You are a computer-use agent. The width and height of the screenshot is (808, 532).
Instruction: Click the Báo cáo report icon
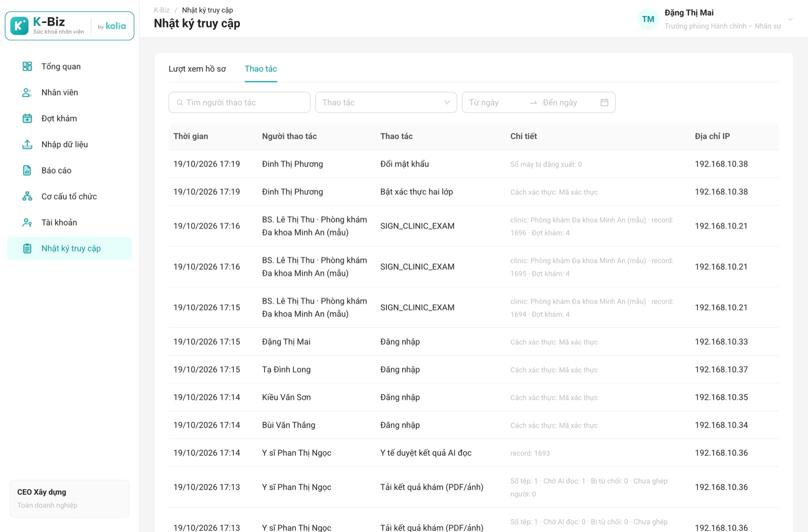[27, 170]
